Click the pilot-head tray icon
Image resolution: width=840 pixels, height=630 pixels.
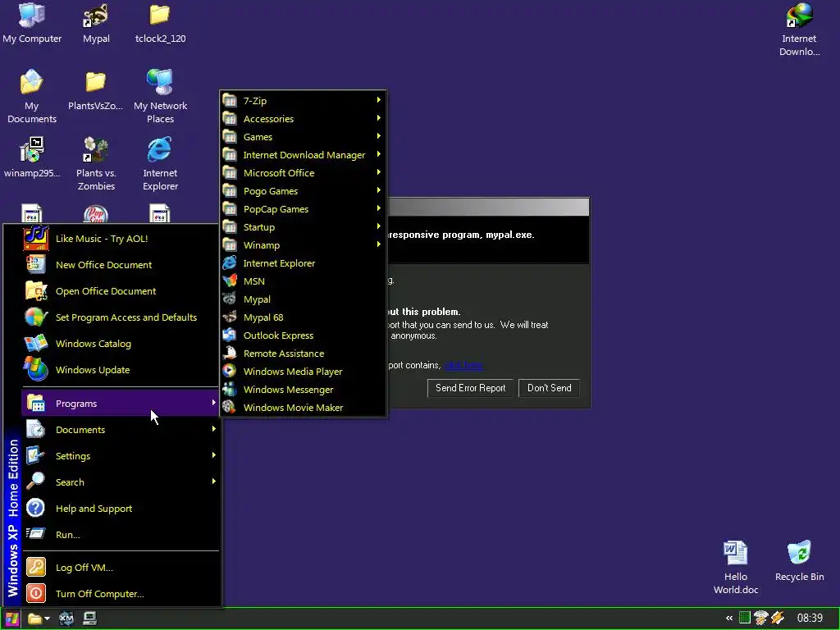pyautogui.click(x=760, y=618)
